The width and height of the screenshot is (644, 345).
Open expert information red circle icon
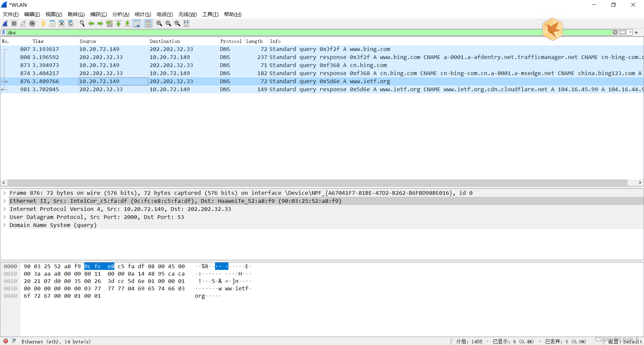pyautogui.click(x=6, y=341)
